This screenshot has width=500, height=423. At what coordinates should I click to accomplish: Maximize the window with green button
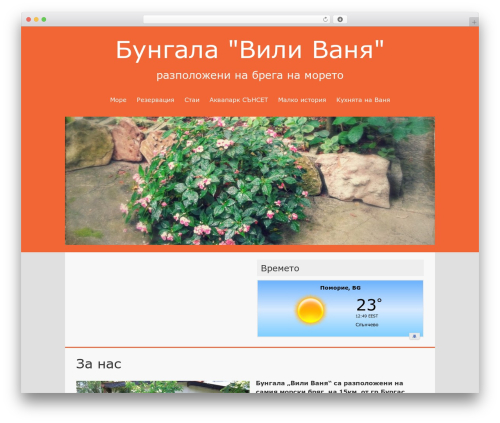click(44, 19)
